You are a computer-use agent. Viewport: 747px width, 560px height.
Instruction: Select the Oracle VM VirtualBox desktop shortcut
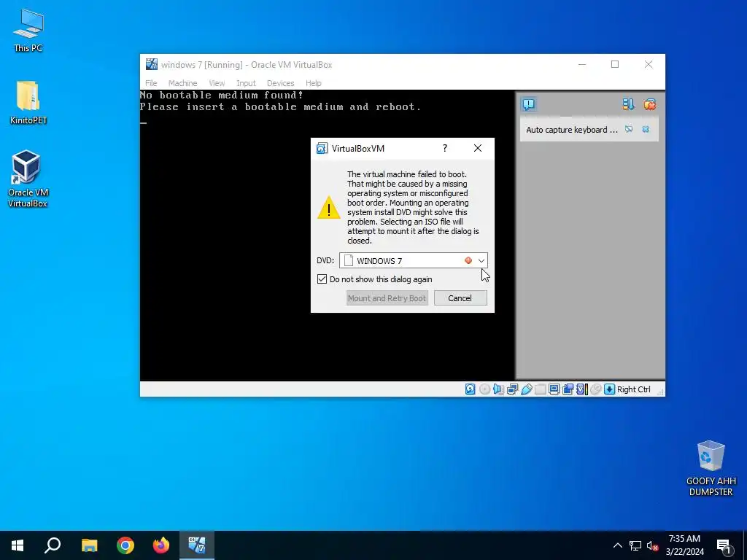tap(28, 179)
